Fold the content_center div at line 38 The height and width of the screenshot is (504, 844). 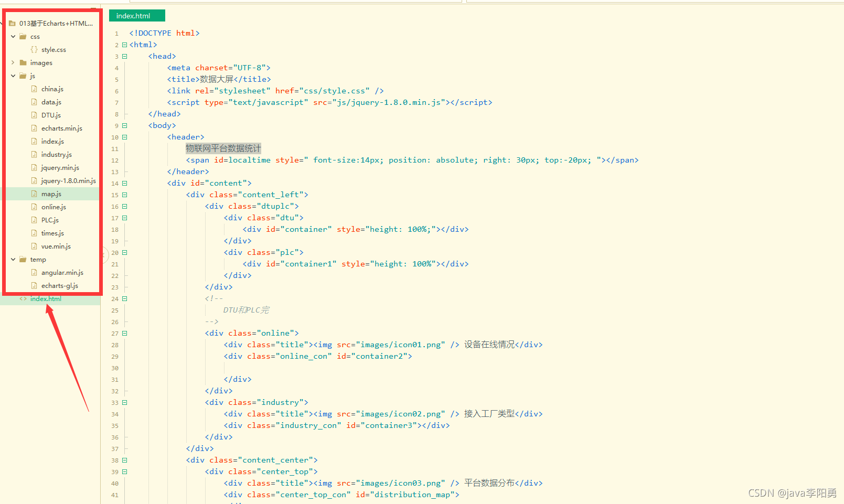click(x=125, y=460)
